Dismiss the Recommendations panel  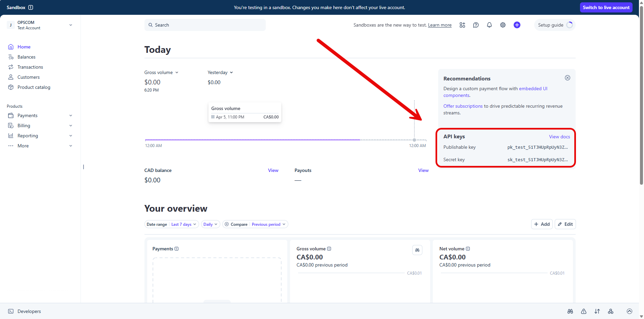coord(567,78)
